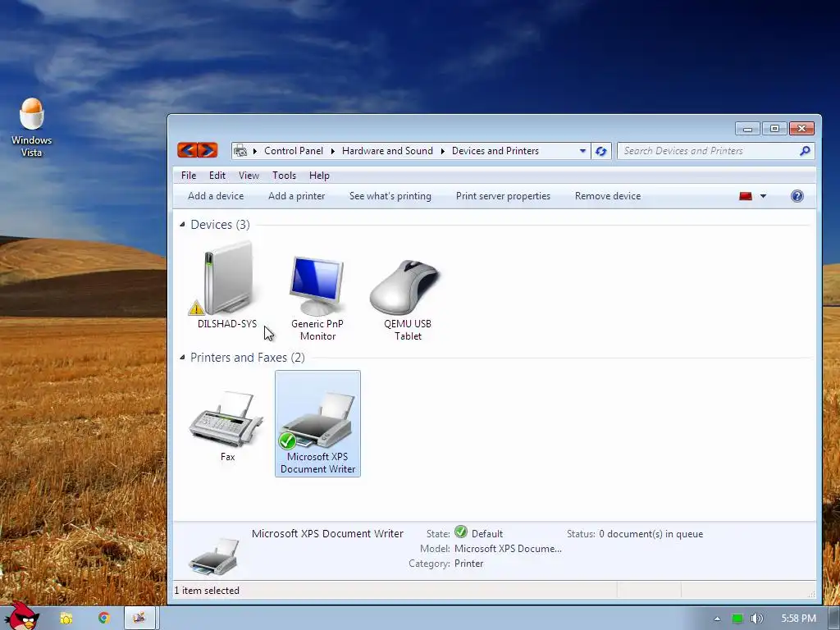
Task: Click the address bar devices icon
Action: (x=241, y=151)
